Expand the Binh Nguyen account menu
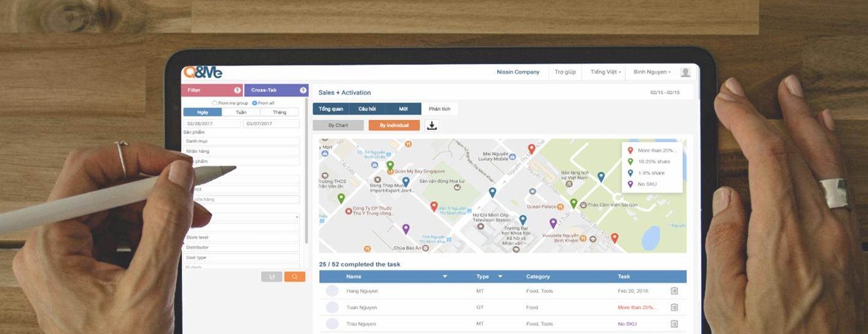Image resolution: width=868 pixels, height=334 pixels. tap(652, 72)
